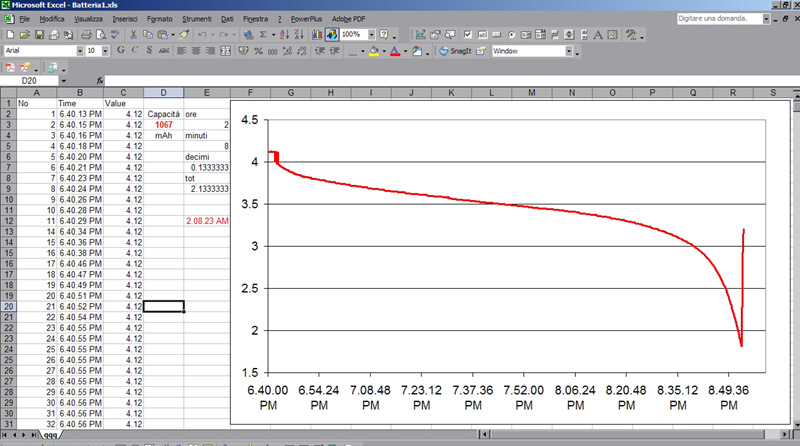800x446 pixels.
Task: Click the Forms toolbar label A control
Action: tap(598, 35)
